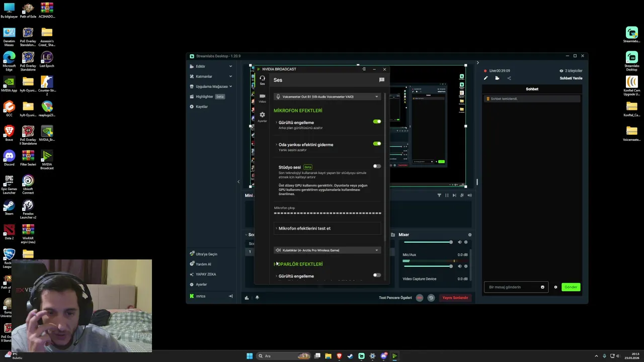Image resolution: width=644 pixels, height=362 pixels.
Task: Open NVIDIA Broadcast from the taskbar
Action: pyautogui.click(x=394, y=356)
